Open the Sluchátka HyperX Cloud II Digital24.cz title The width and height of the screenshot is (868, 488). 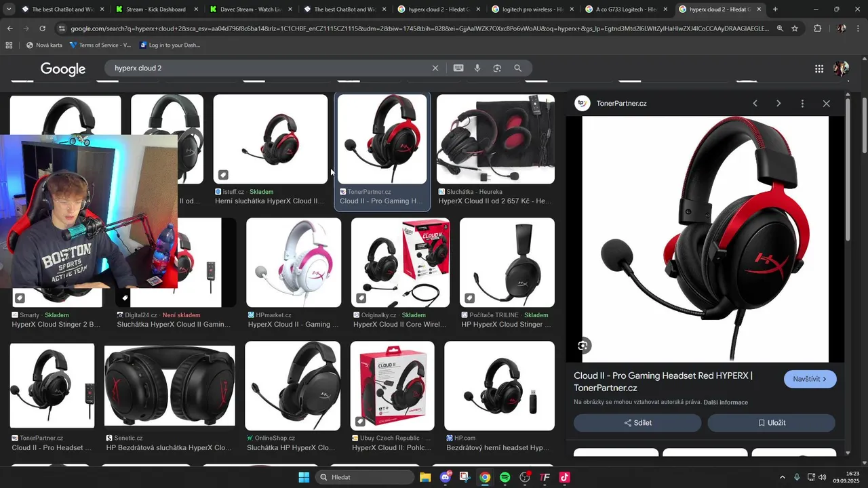(x=174, y=325)
